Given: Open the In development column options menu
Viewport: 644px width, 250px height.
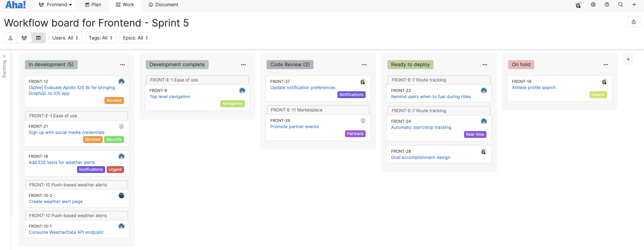Looking at the screenshot, I should pyautogui.click(x=122, y=64).
